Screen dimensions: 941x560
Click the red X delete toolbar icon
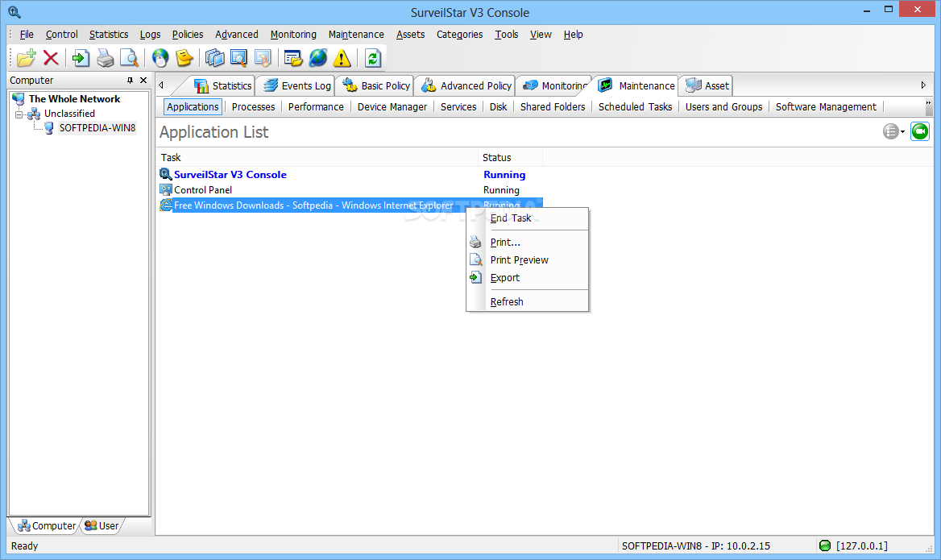pyautogui.click(x=51, y=58)
